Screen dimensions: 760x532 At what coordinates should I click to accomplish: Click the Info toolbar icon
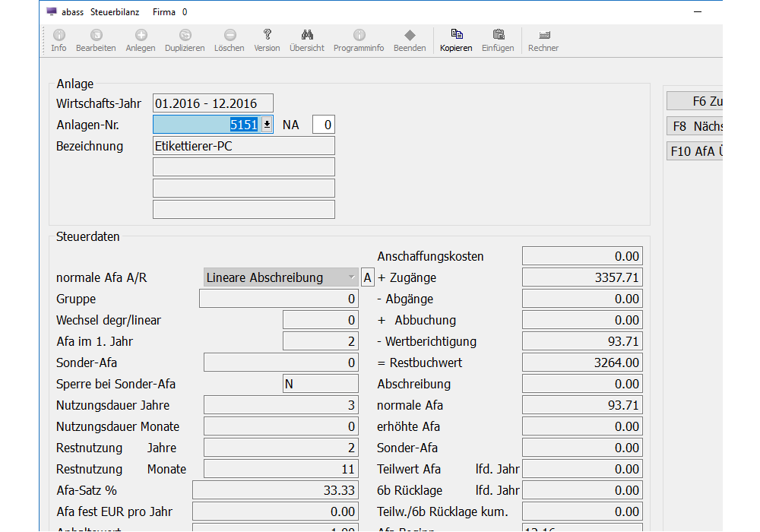(x=59, y=36)
